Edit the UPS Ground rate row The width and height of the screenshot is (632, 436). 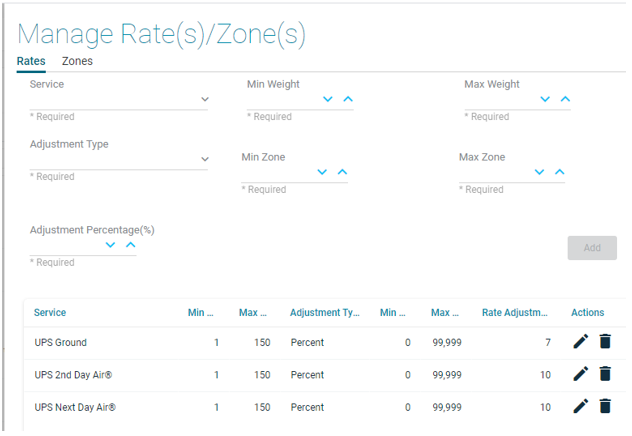tap(580, 341)
